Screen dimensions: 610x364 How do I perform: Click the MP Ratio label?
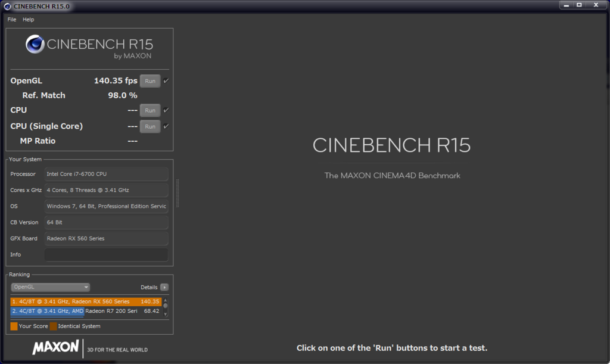(38, 141)
